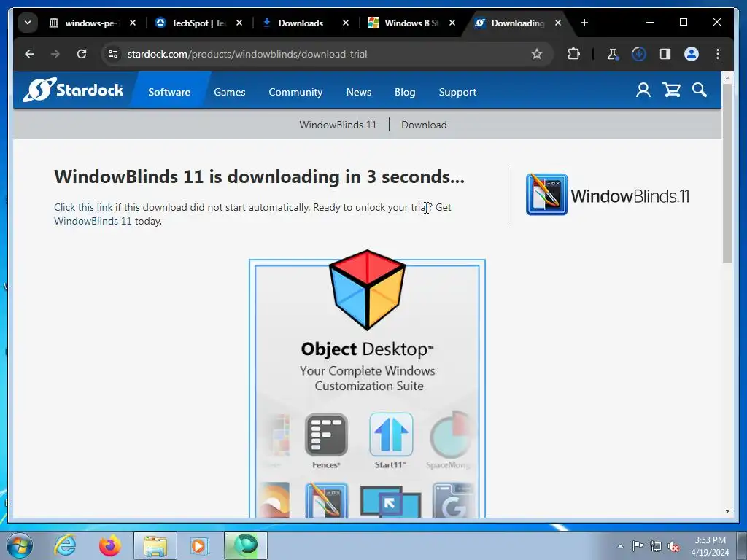Launch Internet Explorer from taskbar
This screenshot has height=560, width=747.
65,545
